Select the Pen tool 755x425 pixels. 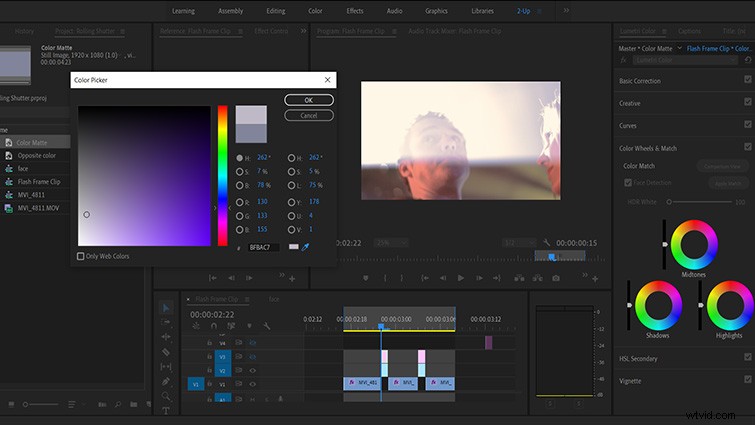[166, 381]
